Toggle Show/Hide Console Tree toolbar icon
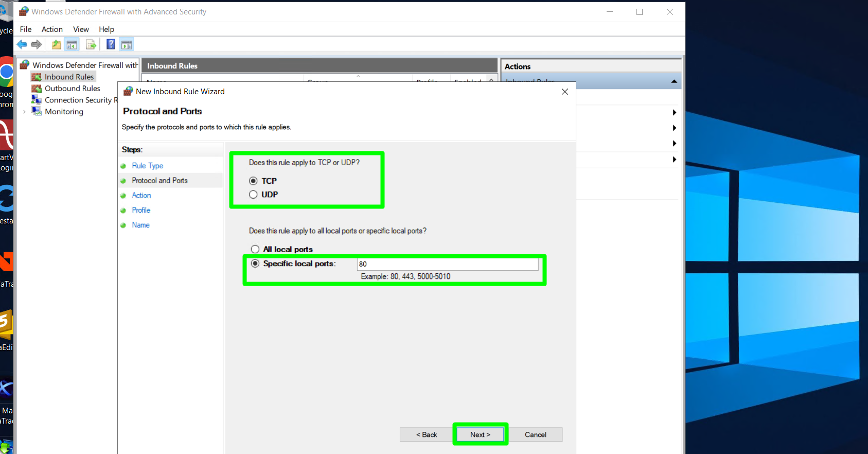Viewport: 868px width, 454px height. pos(72,45)
